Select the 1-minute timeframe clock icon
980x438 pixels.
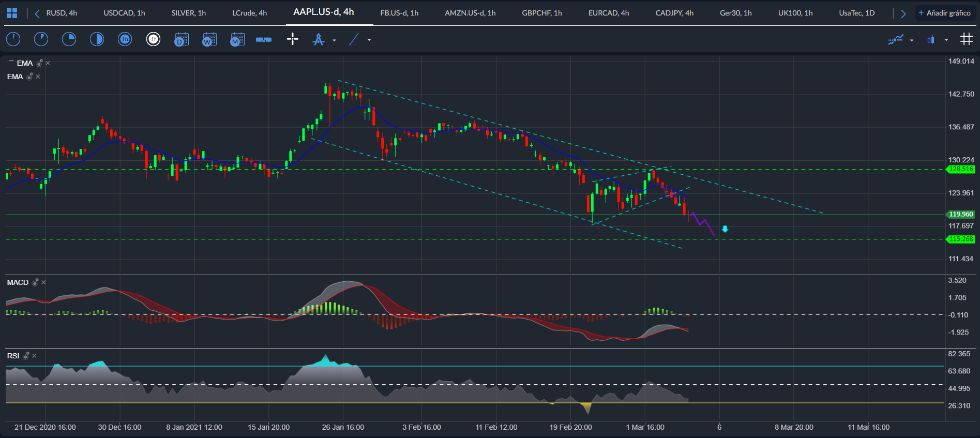[x=13, y=39]
